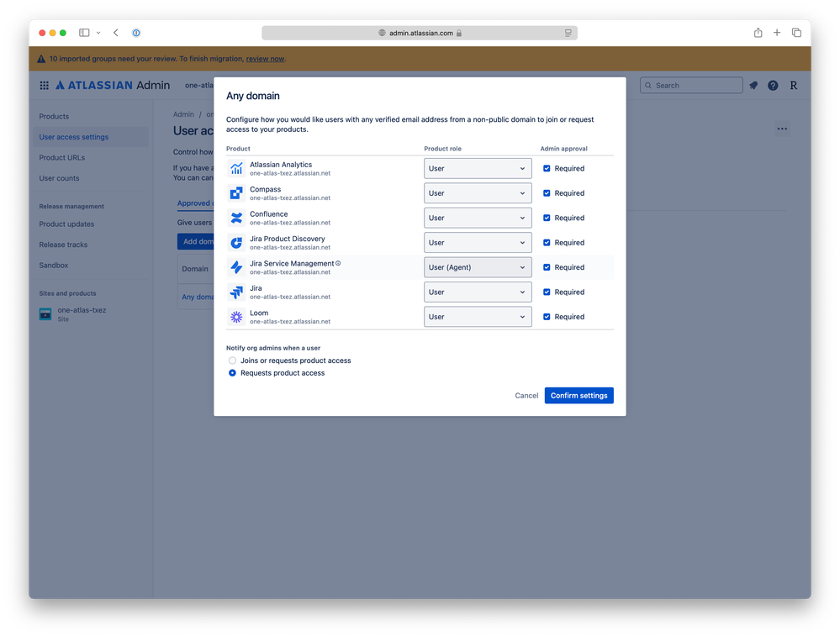The width and height of the screenshot is (840, 637).
Task: Click the review now link in banner
Action: click(x=265, y=59)
